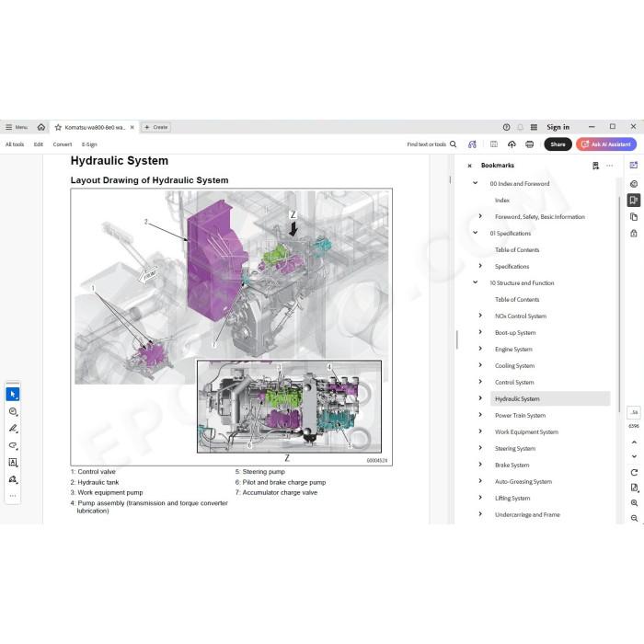Open the Brake System bookmark
The height and width of the screenshot is (644, 644).
[x=512, y=465]
